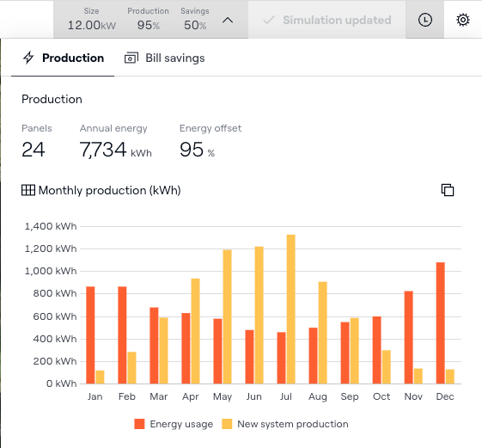
Task: Click December's orange energy usage bar
Action: click(x=440, y=322)
